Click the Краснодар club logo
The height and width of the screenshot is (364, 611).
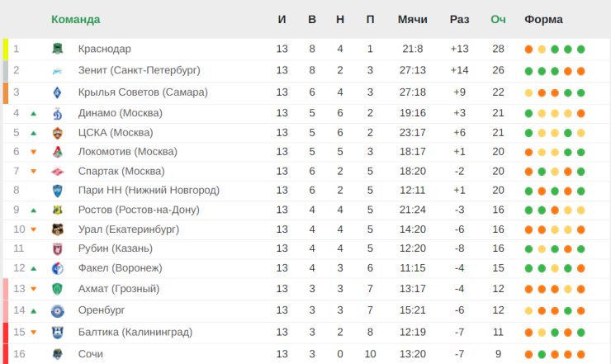(58, 49)
